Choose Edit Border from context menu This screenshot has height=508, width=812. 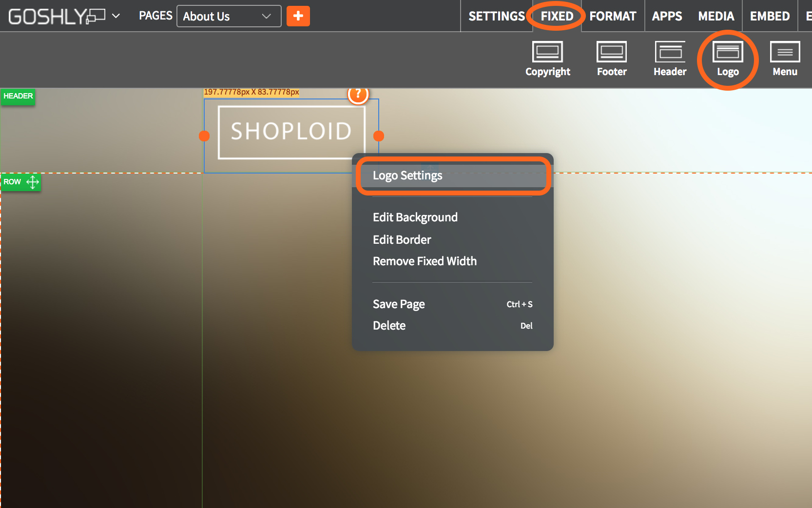click(x=402, y=239)
